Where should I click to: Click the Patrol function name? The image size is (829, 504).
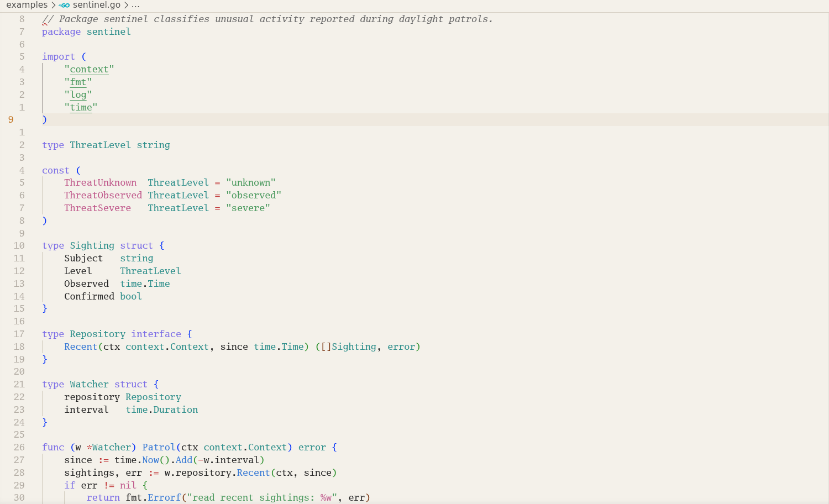(x=159, y=447)
